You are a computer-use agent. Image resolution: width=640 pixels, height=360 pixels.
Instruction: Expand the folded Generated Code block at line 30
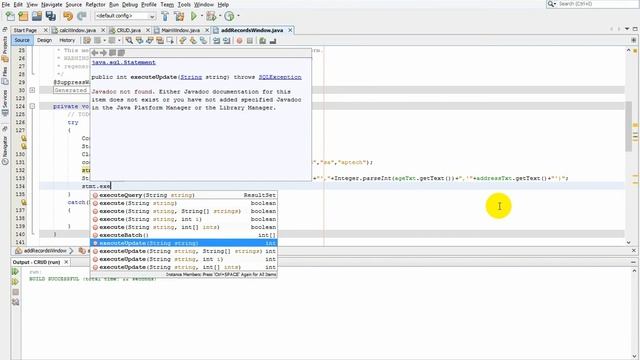[32, 90]
